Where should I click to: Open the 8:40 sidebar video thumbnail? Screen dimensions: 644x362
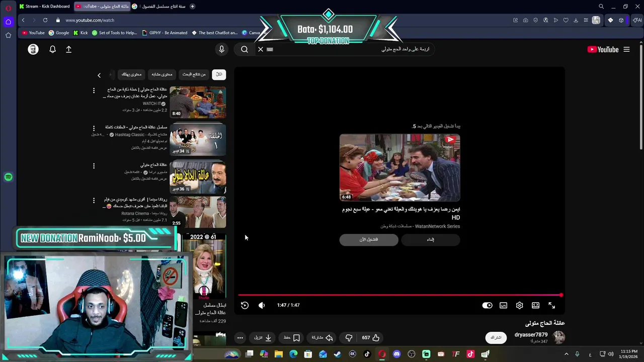pyautogui.click(x=198, y=102)
